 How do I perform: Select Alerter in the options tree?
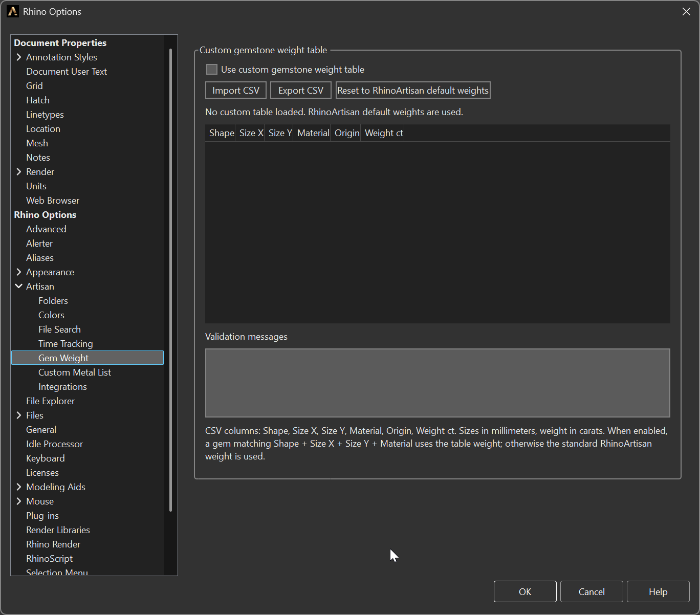pos(39,243)
